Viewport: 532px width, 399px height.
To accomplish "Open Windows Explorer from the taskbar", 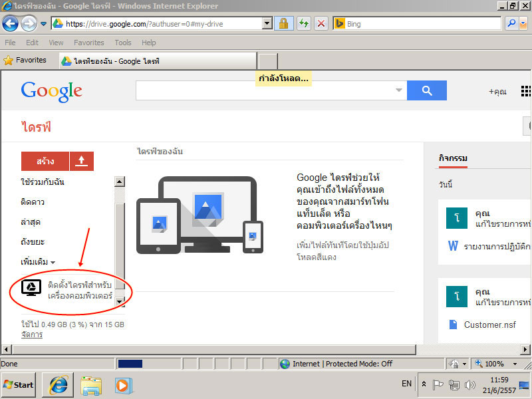I will (91, 386).
